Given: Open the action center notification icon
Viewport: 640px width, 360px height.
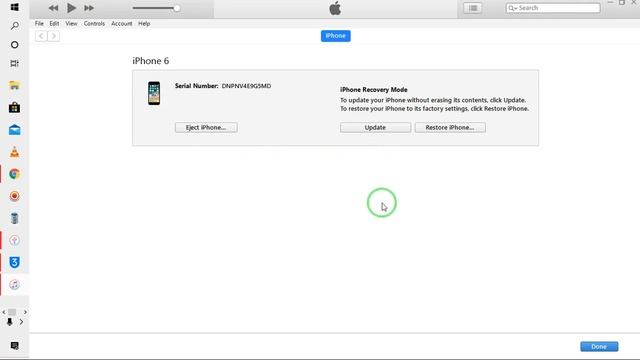Looking at the screenshot, I should click(x=14, y=346).
